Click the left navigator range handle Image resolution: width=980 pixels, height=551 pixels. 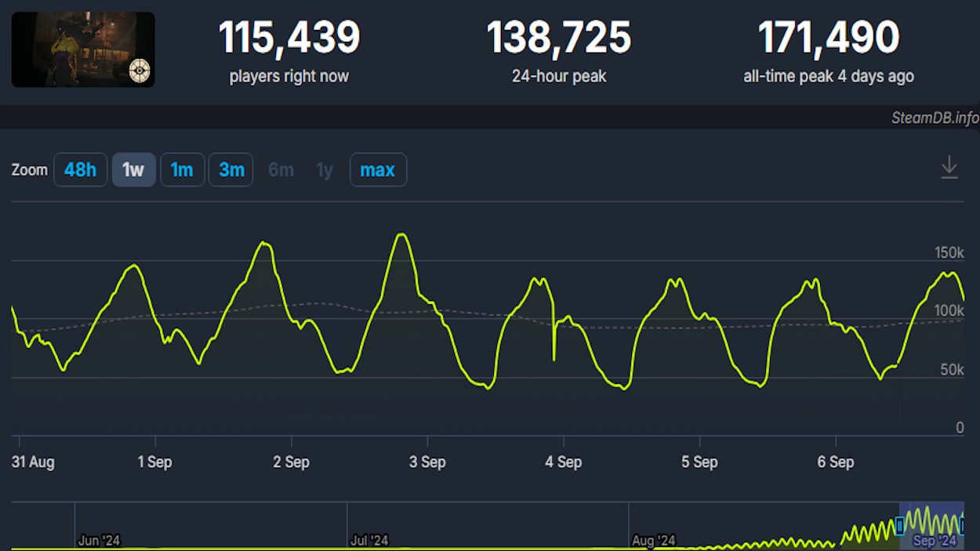902,525
